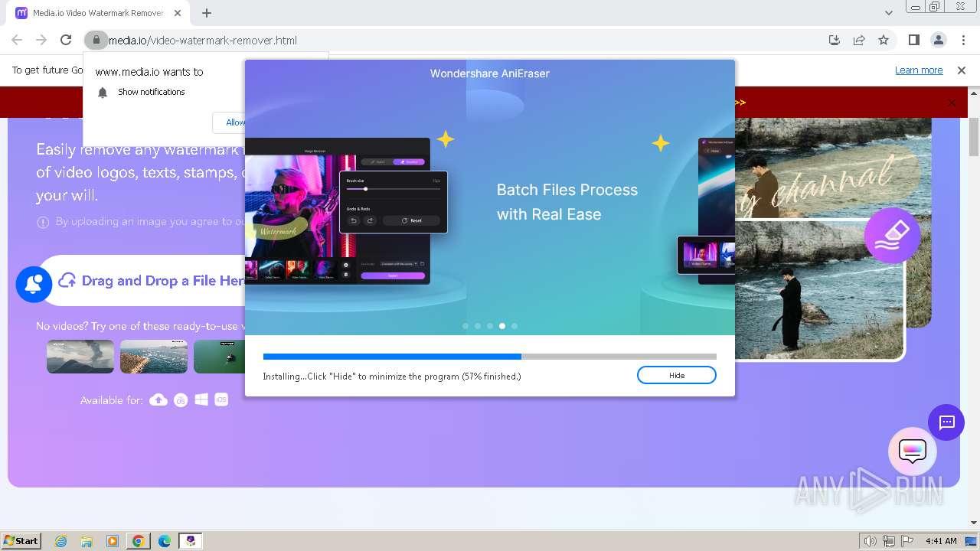Open the feedback chat bubble widget
Screen dimensions: 980x551
pyautogui.click(x=913, y=452)
